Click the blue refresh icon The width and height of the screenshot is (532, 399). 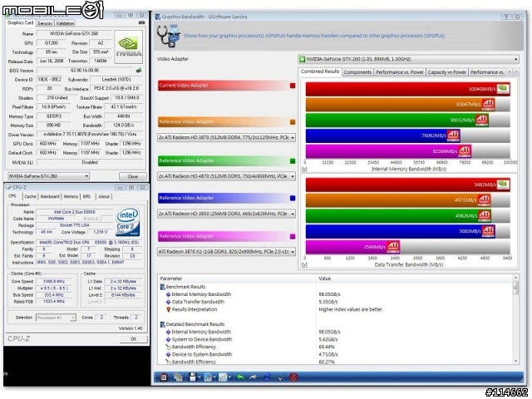point(267,377)
